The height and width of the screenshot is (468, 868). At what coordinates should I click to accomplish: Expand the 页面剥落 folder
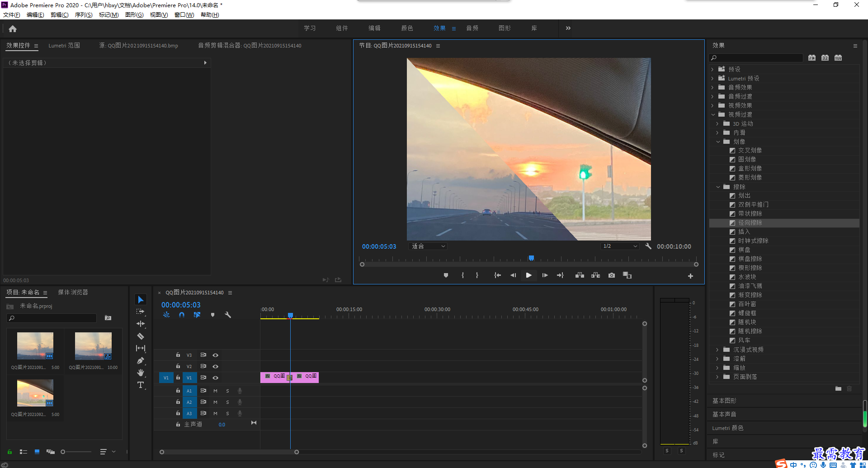717,377
